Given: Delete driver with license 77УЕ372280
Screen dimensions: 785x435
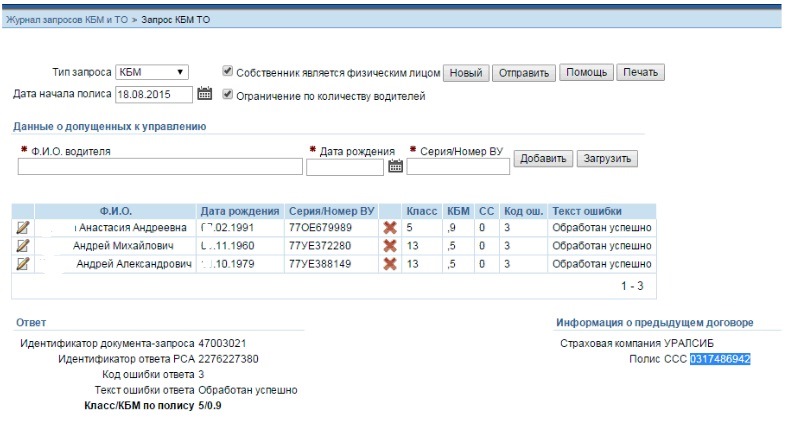Looking at the screenshot, I should point(390,246).
